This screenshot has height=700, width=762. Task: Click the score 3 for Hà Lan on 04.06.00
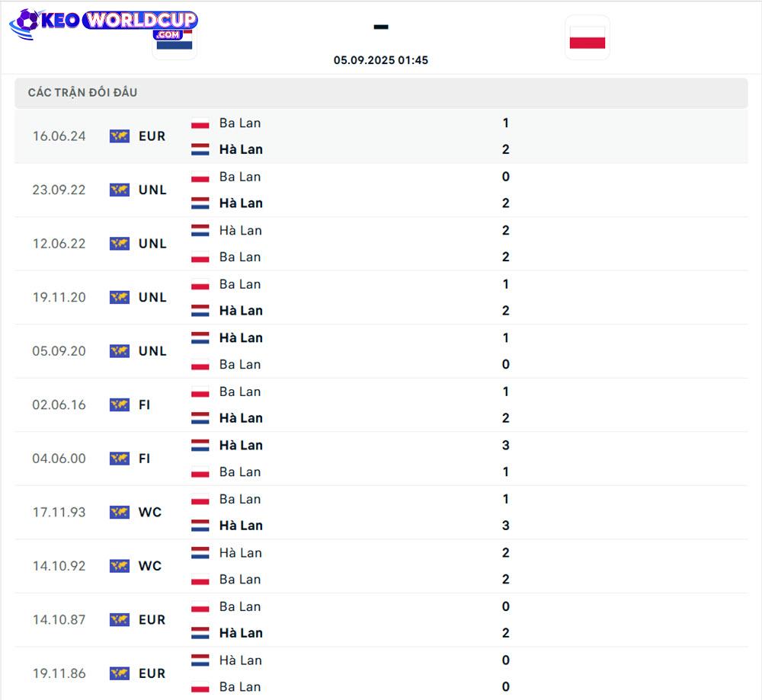(506, 446)
